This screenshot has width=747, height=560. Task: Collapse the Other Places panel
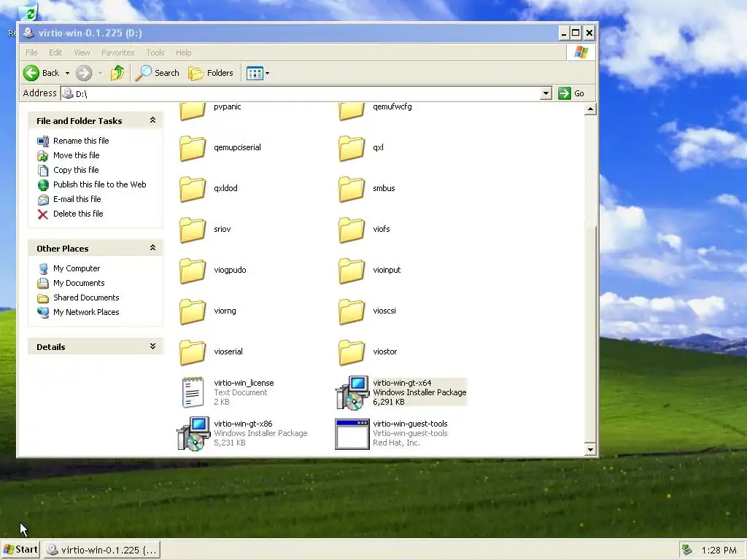152,248
